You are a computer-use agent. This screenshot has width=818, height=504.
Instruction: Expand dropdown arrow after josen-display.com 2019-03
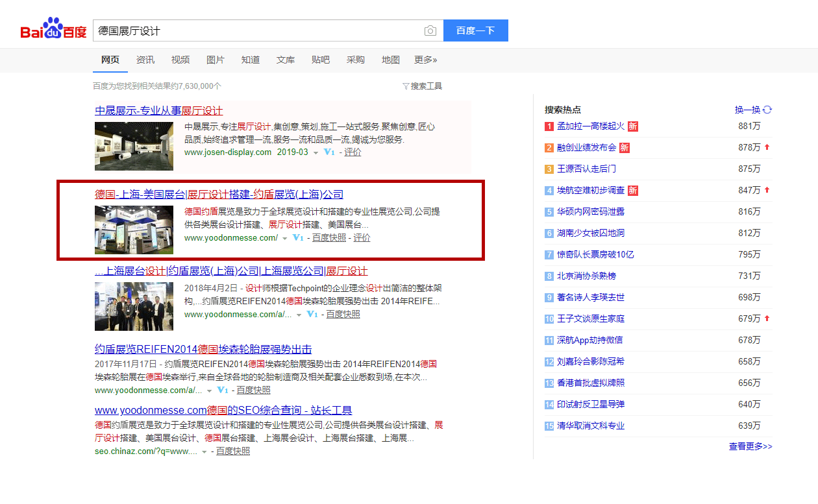(316, 152)
